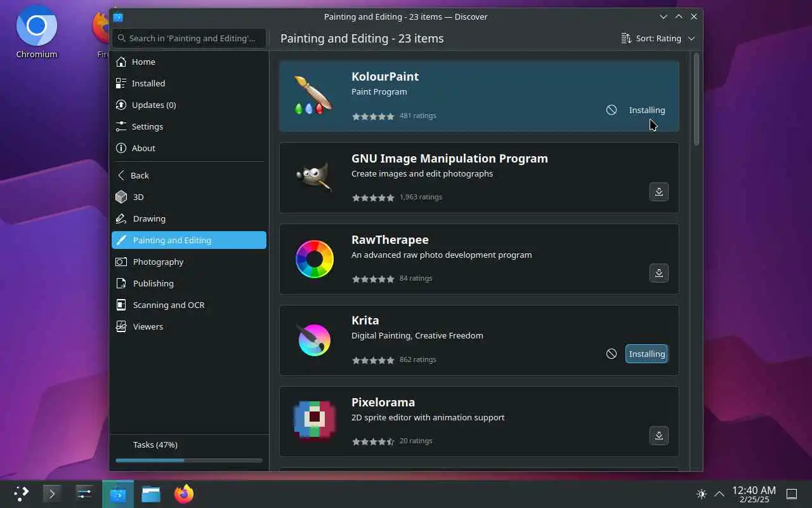Click KolourPaint Installing button
Image resolution: width=812 pixels, height=508 pixels.
[647, 110]
